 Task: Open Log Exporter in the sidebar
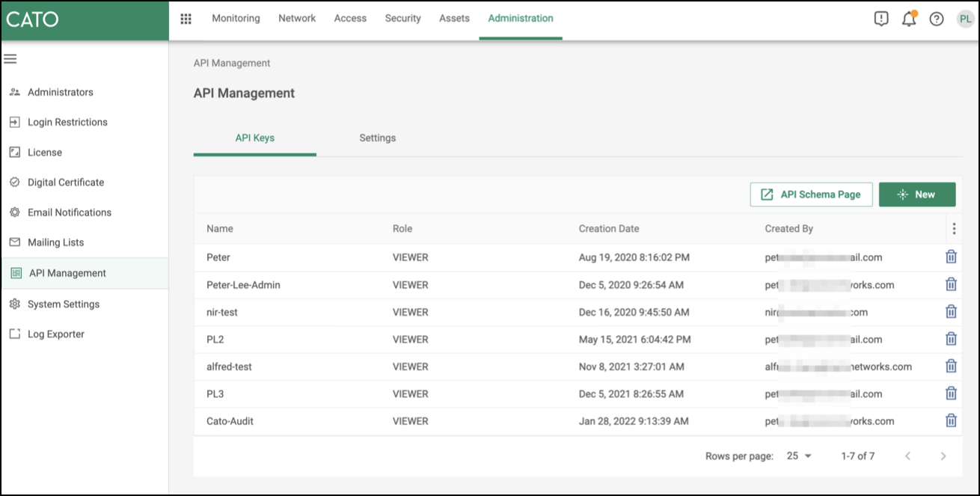56,334
